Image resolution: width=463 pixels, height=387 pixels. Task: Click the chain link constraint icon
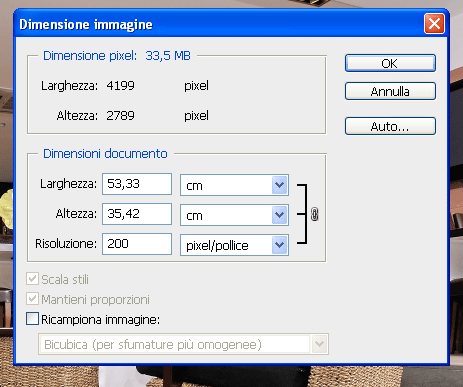[x=314, y=214]
